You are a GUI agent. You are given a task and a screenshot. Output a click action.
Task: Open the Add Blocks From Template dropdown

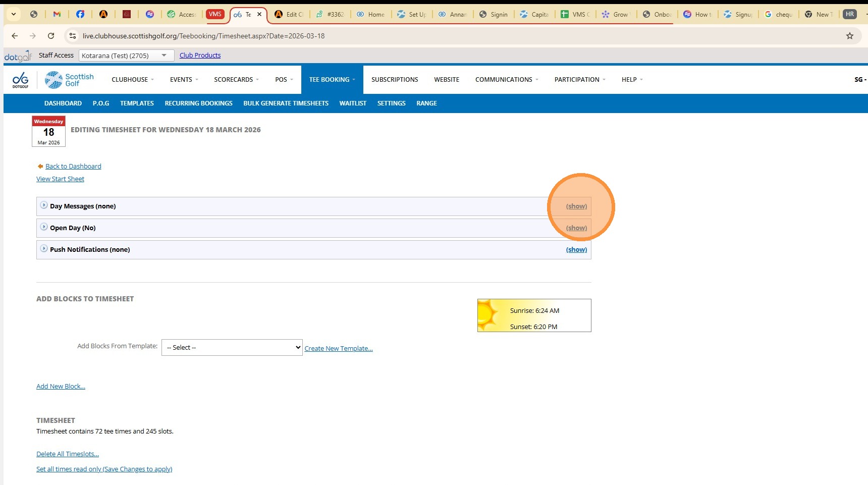click(232, 348)
